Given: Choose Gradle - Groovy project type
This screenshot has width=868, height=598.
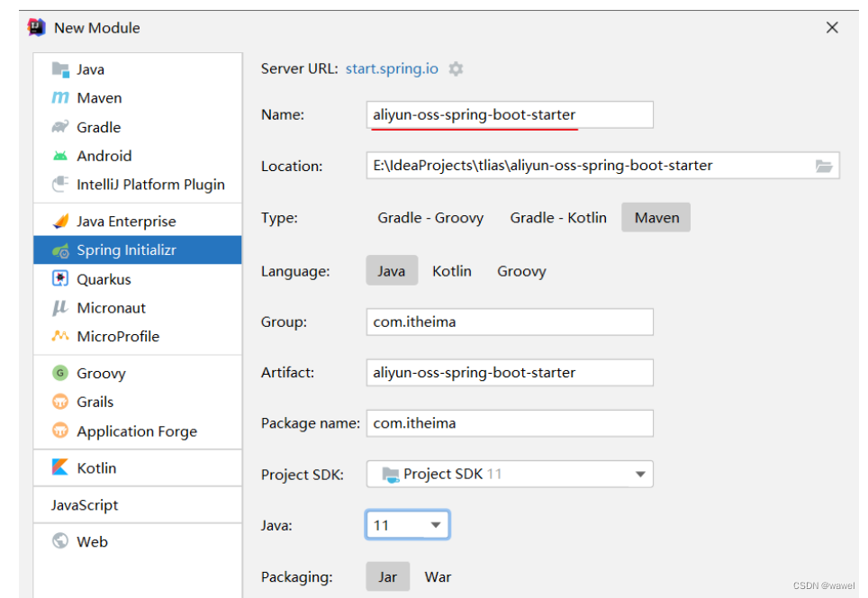Looking at the screenshot, I should point(430,218).
